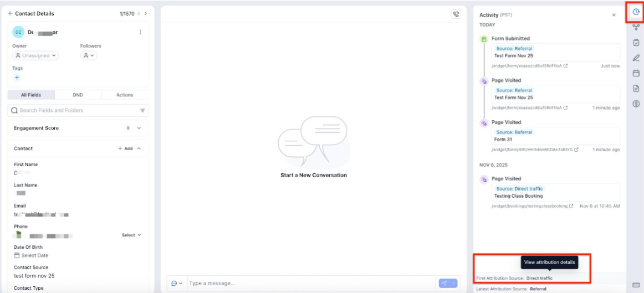644x293 pixels.
Task: Open external link for Form 31 URL
Action: 576,150
